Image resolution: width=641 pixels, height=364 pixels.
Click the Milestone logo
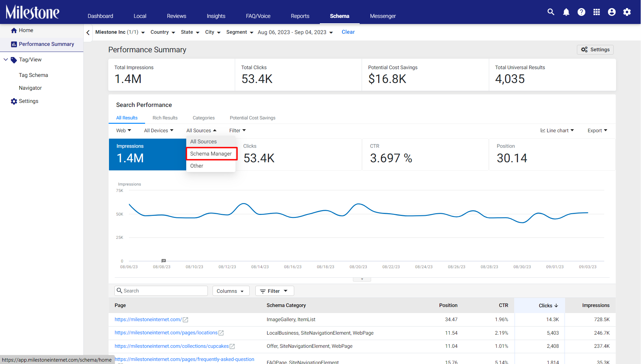coord(32,12)
